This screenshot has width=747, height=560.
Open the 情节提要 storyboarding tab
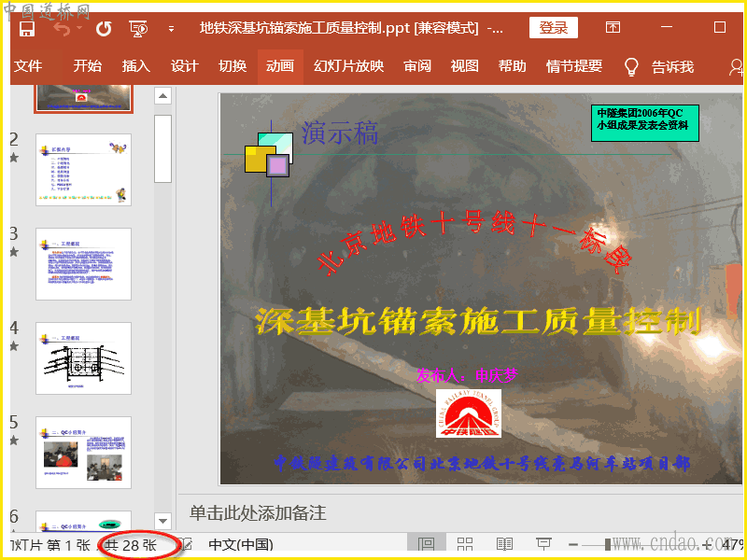point(574,66)
